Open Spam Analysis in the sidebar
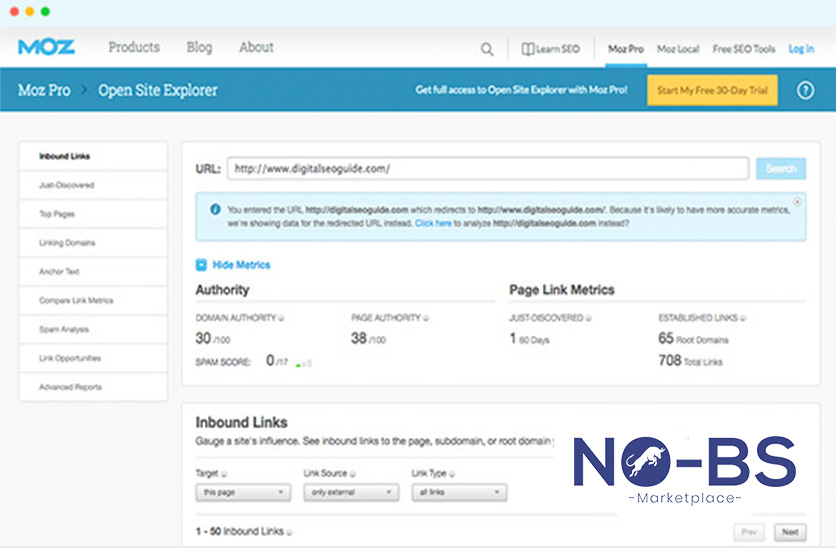 tap(93, 329)
